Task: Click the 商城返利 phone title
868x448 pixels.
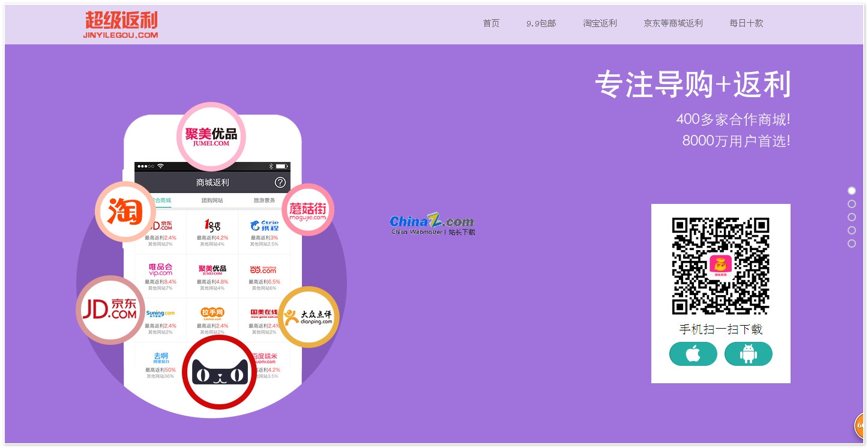Action: point(212,182)
